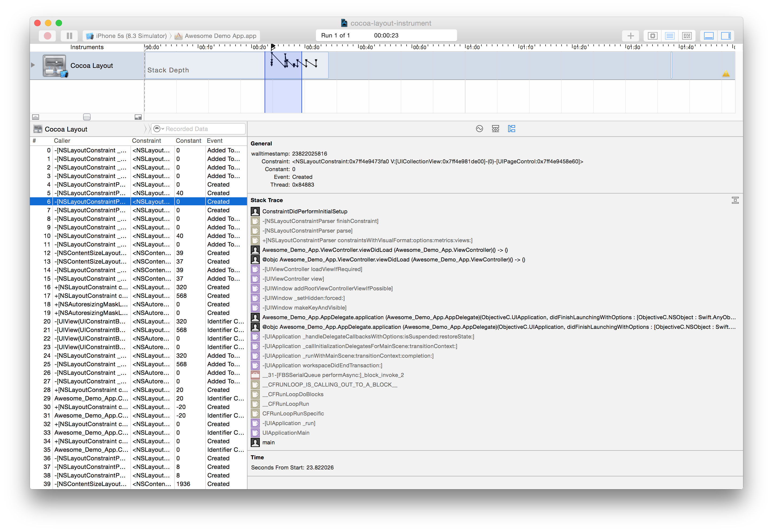Click the add instrument plus button
The height and width of the screenshot is (532, 773).
630,36
